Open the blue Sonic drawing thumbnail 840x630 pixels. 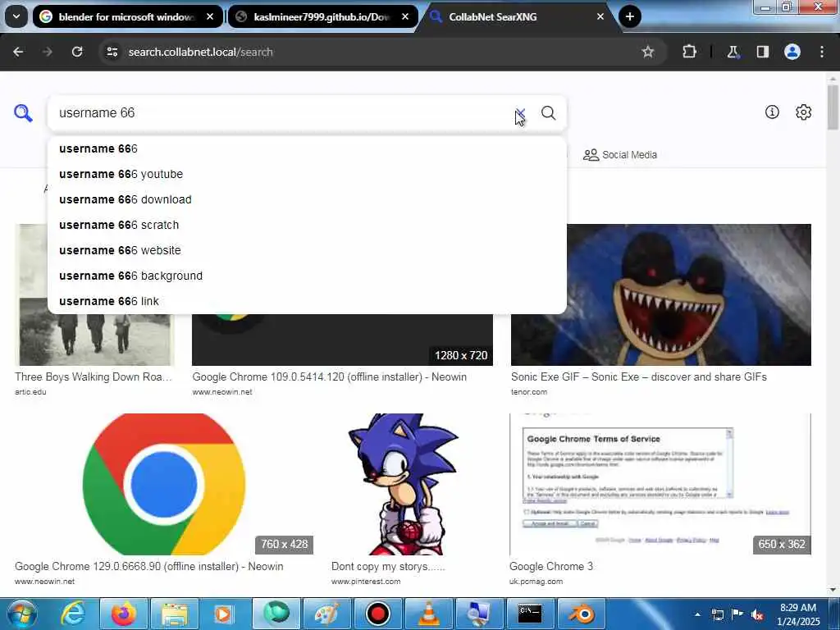[x=403, y=484]
